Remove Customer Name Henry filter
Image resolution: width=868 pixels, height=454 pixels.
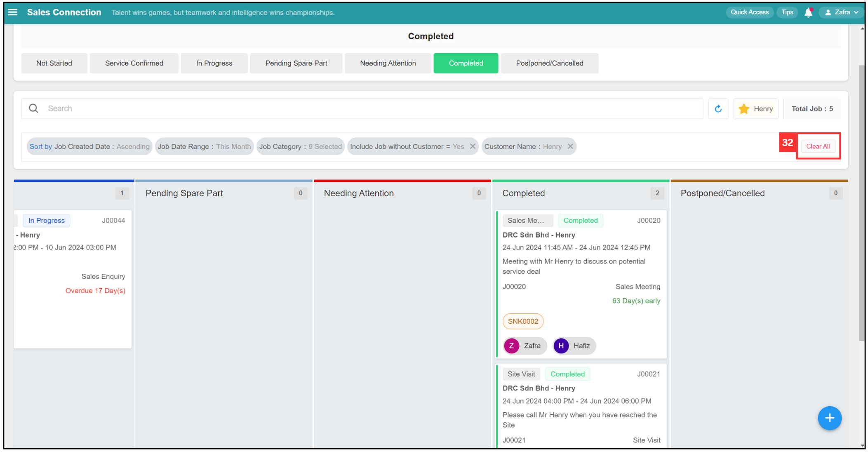pyautogui.click(x=570, y=146)
